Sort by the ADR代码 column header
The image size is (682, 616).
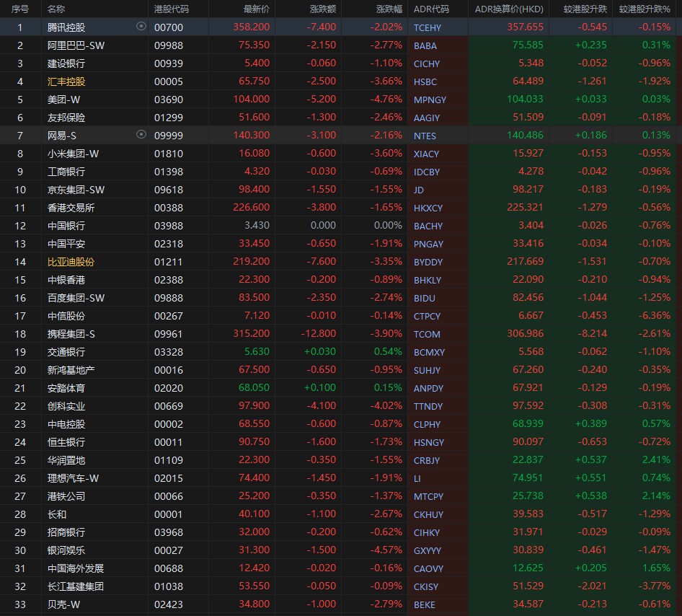point(431,9)
